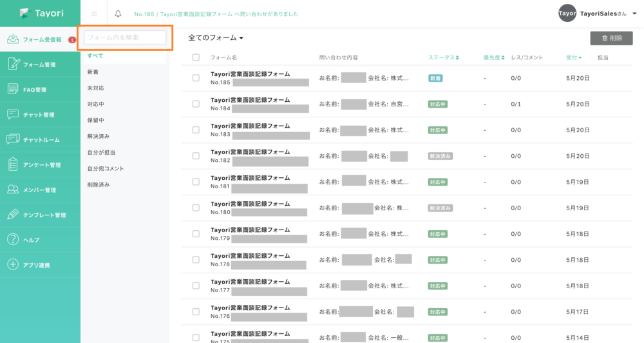Image resolution: width=644 pixels, height=343 pixels.
Task: Check the No.180 row checkbox
Action: pyautogui.click(x=196, y=208)
